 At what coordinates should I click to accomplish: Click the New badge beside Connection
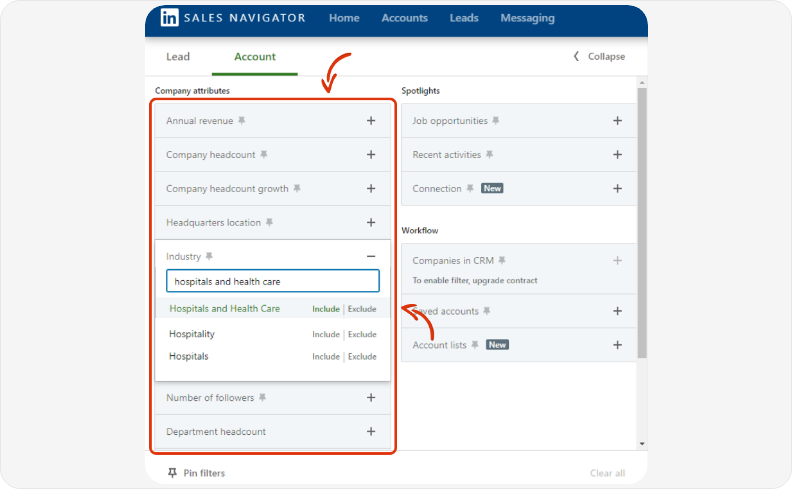492,188
